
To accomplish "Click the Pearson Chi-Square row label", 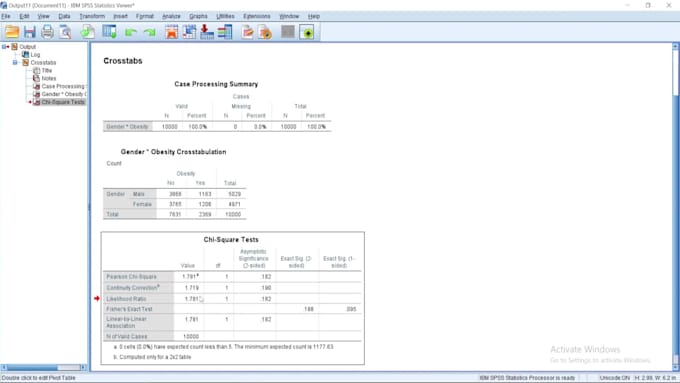I will 131,276.
